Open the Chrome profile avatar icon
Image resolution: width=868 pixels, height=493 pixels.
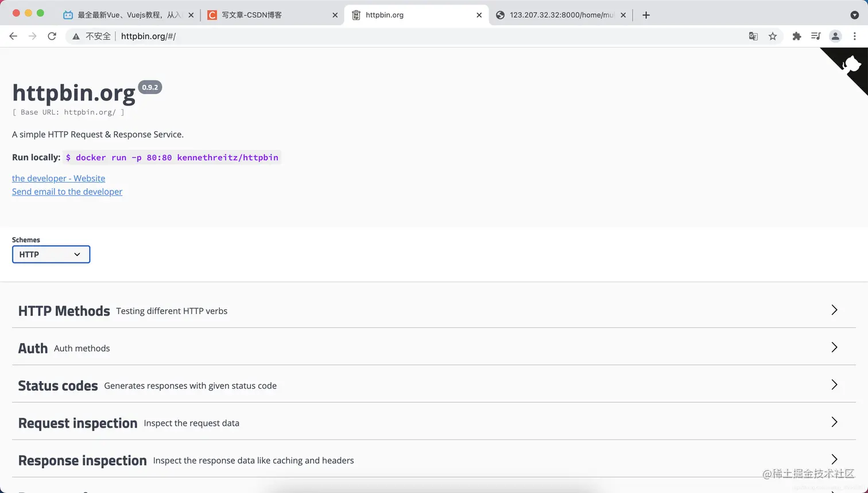point(835,36)
